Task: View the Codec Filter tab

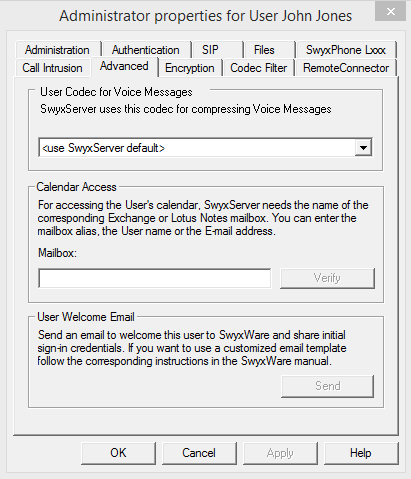Action: (x=258, y=68)
